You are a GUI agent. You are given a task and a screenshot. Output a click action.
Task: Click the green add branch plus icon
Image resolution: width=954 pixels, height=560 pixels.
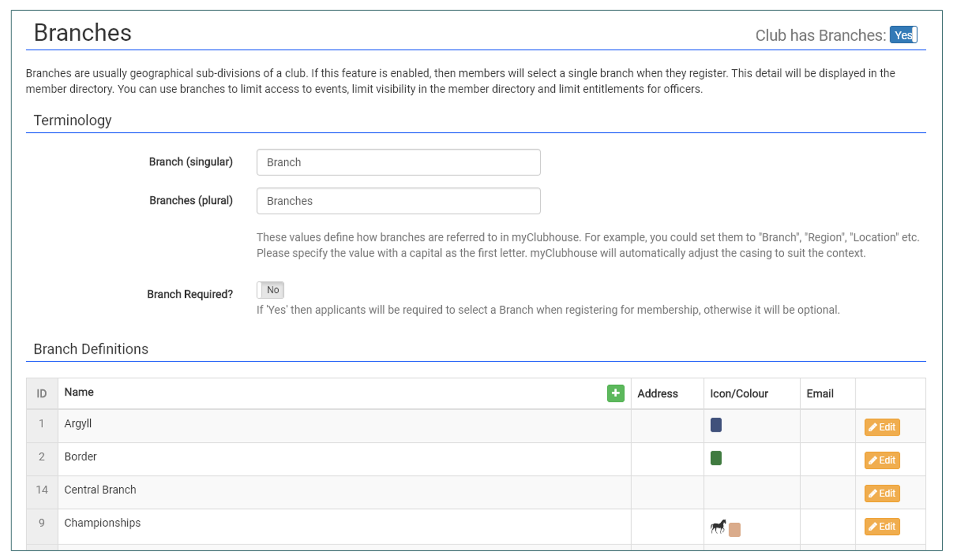(615, 393)
